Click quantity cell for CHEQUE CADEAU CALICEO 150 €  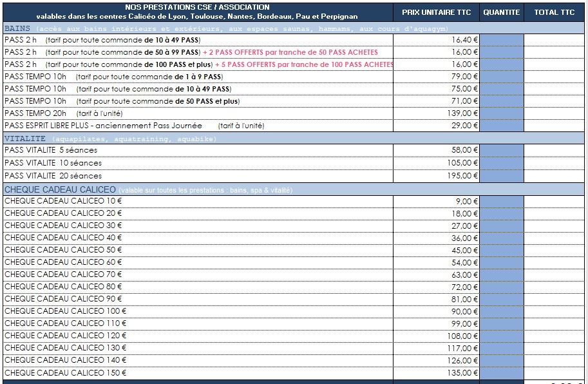click(x=502, y=373)
